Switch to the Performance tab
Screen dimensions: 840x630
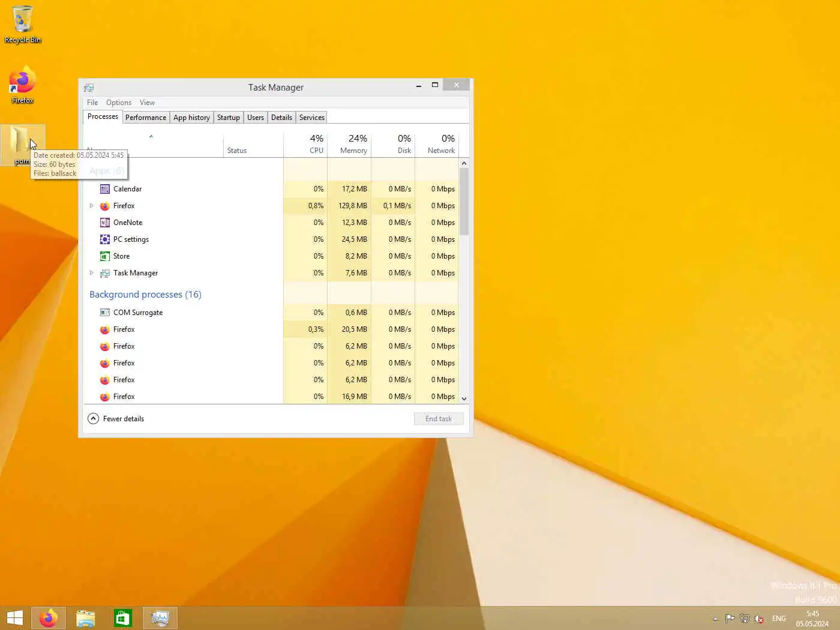pos(146,118)
